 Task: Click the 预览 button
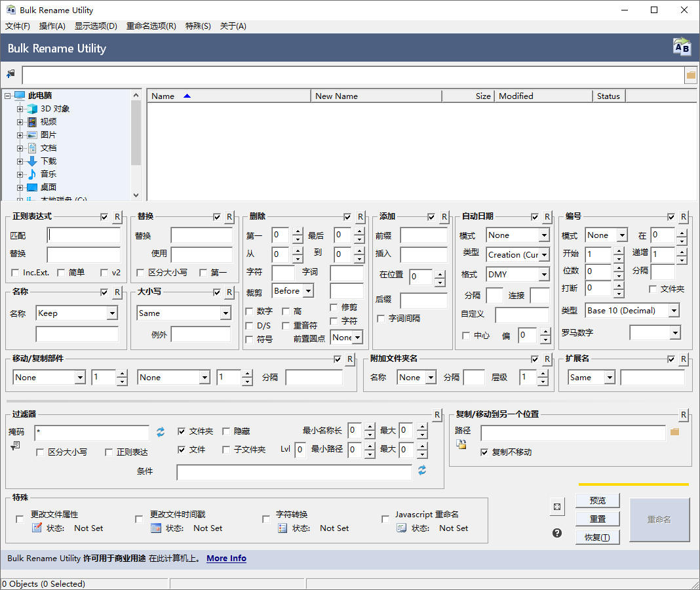point(597,500)
